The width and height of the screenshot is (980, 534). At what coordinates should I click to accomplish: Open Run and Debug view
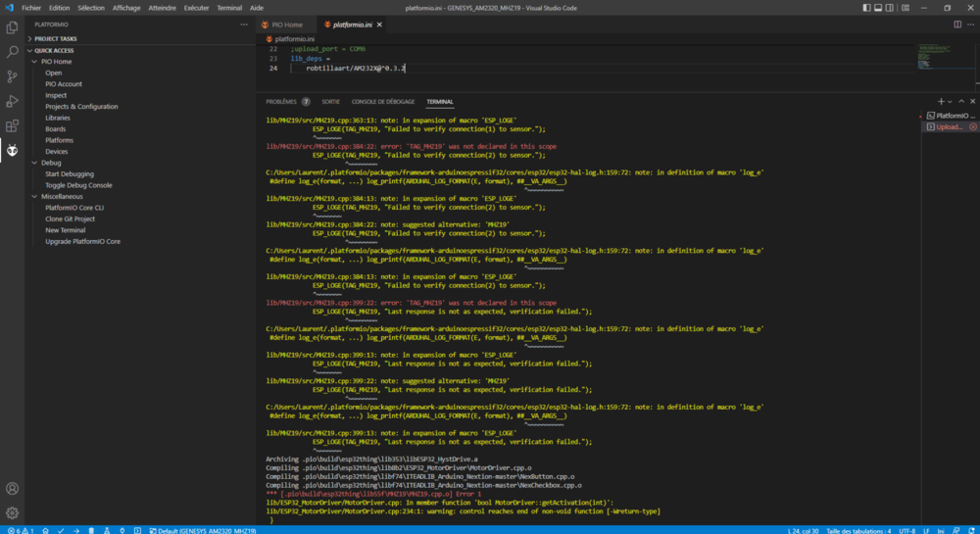coord(12,101)
